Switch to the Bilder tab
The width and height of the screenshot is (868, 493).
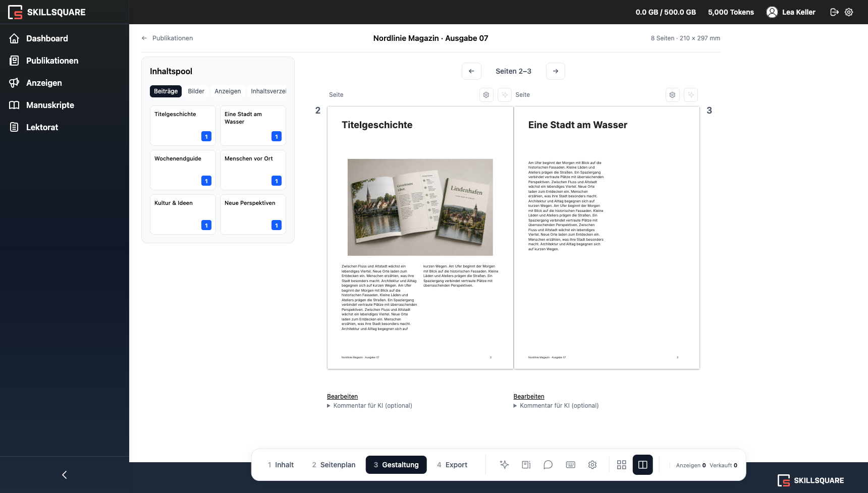(196, 91)
